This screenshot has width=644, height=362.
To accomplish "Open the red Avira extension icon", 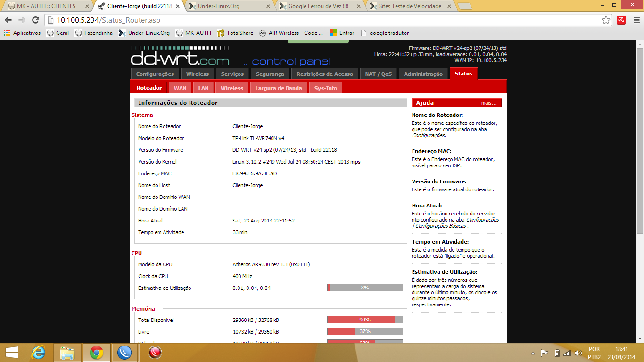I will [x=621, y=20].
